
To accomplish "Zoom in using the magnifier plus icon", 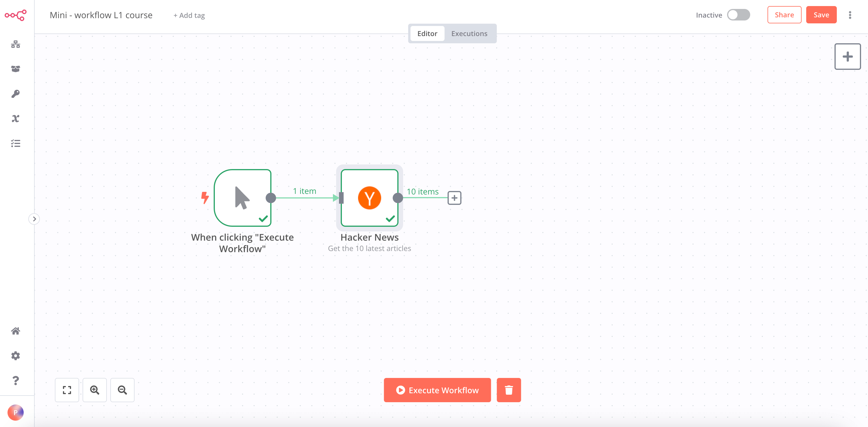I will 95,390.
